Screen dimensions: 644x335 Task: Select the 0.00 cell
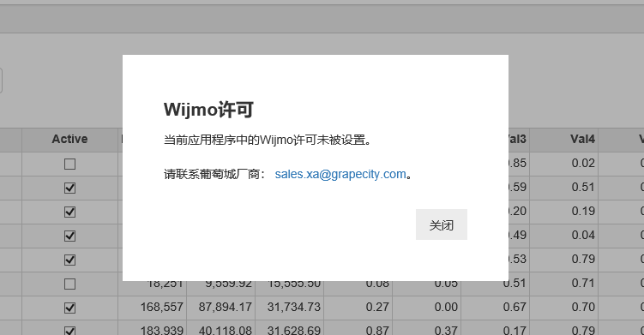click(427, 308)
